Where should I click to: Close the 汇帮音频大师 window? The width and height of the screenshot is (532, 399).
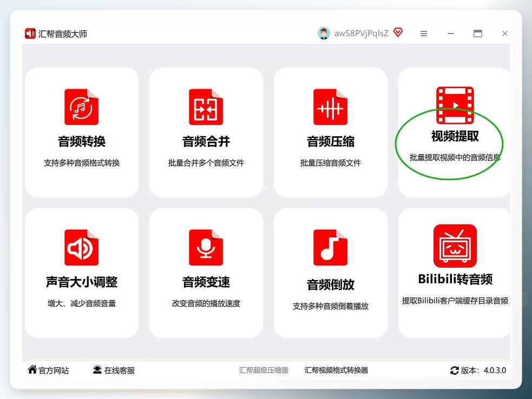click(505, 34)
